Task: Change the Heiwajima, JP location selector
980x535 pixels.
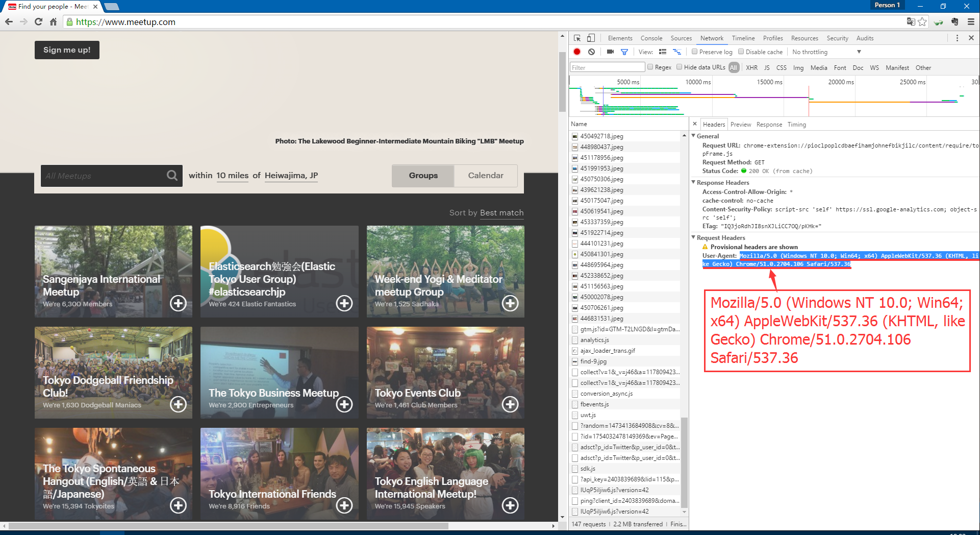Action: [291, 176]
